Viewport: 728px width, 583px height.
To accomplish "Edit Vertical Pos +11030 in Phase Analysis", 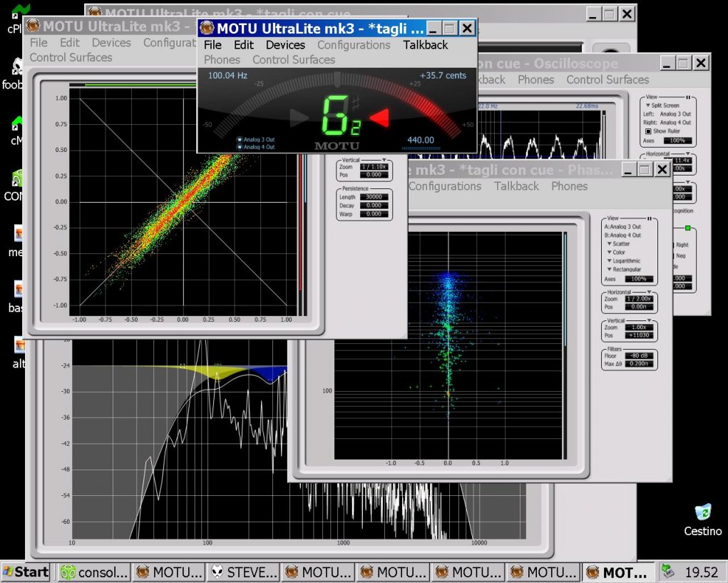I will pyautogui.click(x=639, y=335).
